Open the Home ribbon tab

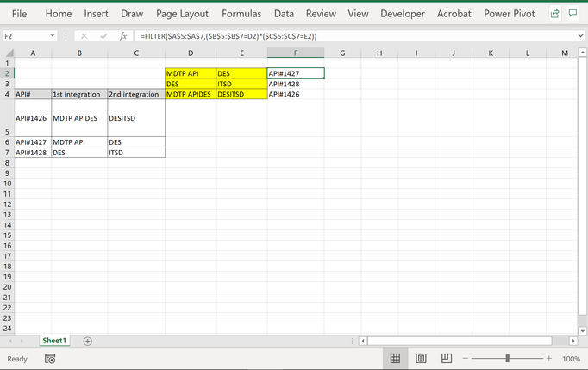[x=59, y=14]
